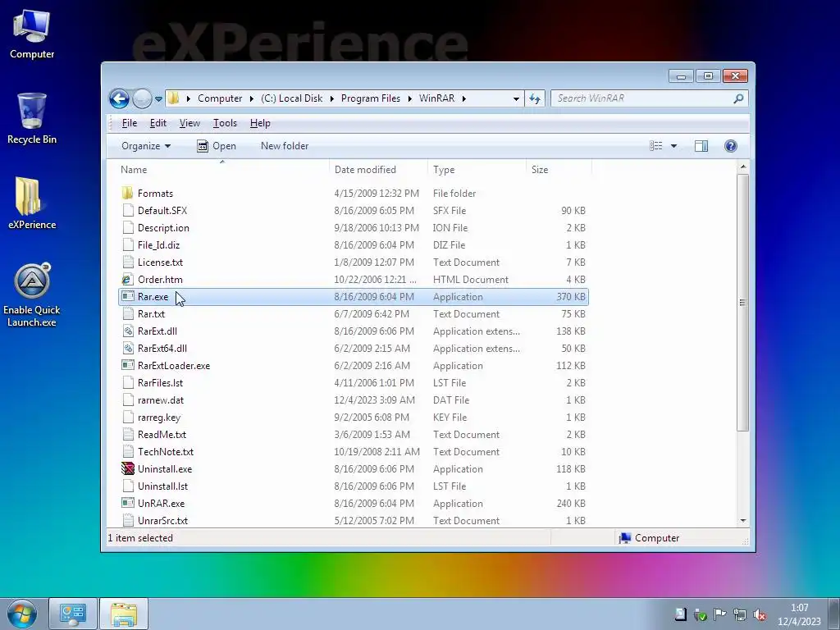This screenshot has width=840, height=630.
Task: Click the blue Help question mark icon
Action: click(x=731, y=146)
